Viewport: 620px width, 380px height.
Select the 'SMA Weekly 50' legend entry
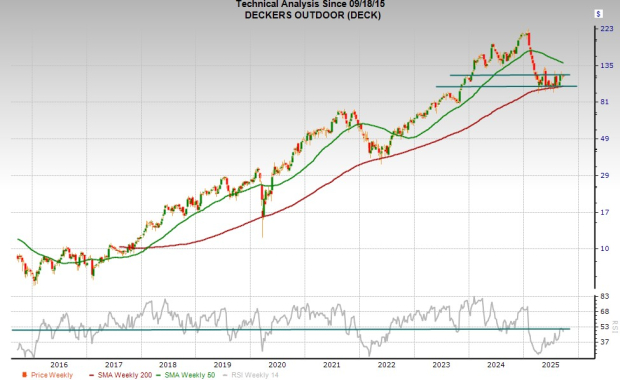tap(185, 375)
